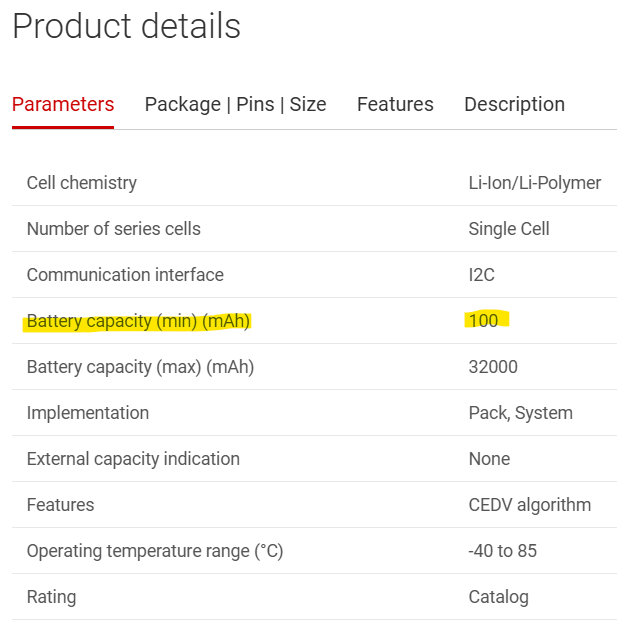The image size is (617, 621).
Task: Select the Communication interface label
Action: 125,275
